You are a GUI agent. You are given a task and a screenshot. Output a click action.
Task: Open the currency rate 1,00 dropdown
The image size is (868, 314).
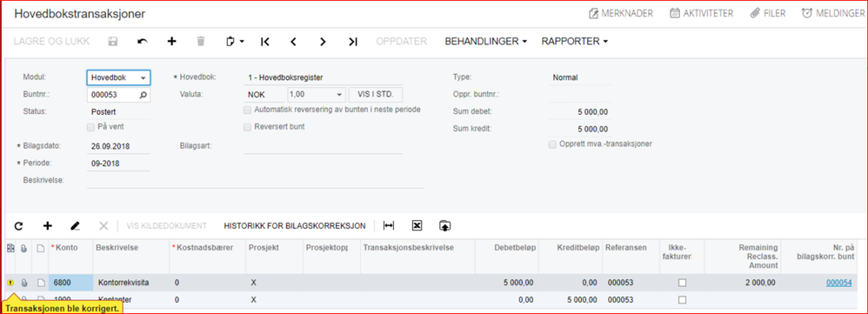point(340,95)
